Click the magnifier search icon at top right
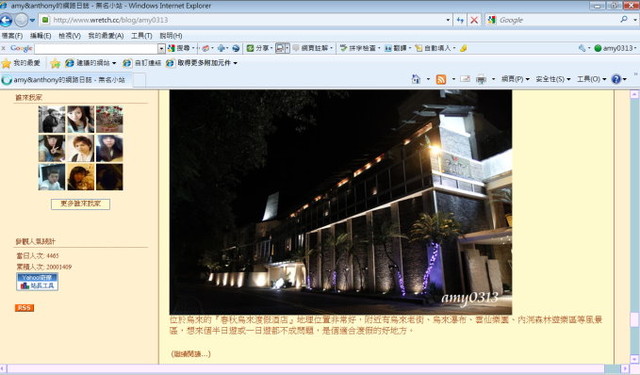This screenshot has width=640, height=375. tap(624, 20)
